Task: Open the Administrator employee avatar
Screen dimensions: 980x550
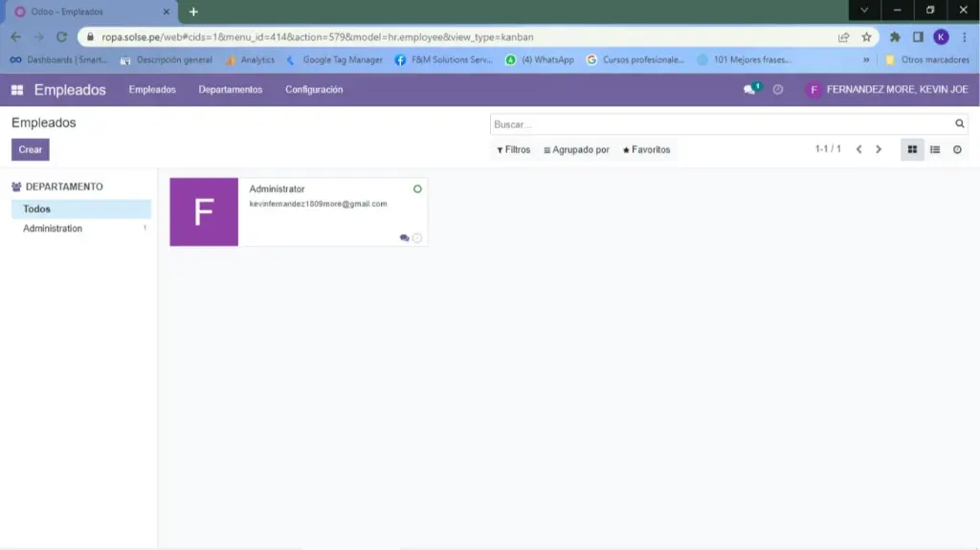Action: coord(204,212)
